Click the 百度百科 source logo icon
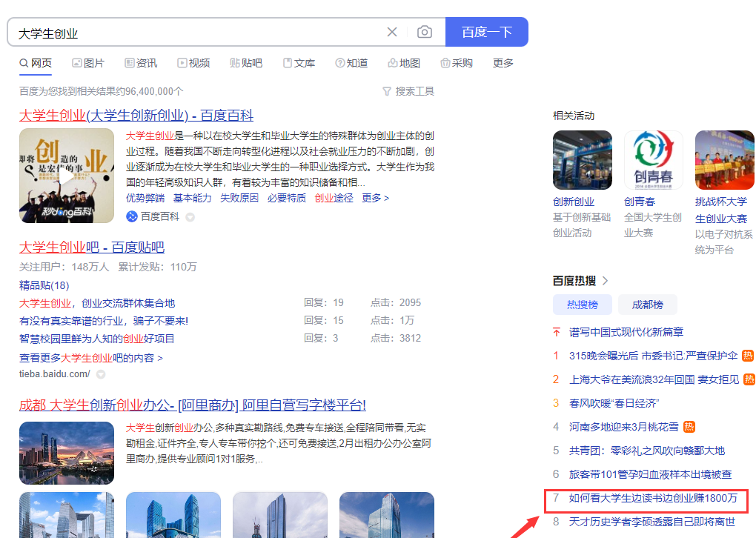 tap(132, 216)
